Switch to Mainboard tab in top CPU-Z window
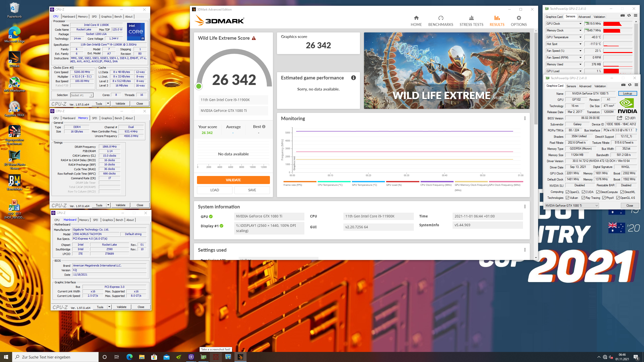The image size is (644, 362). point(69,17)
